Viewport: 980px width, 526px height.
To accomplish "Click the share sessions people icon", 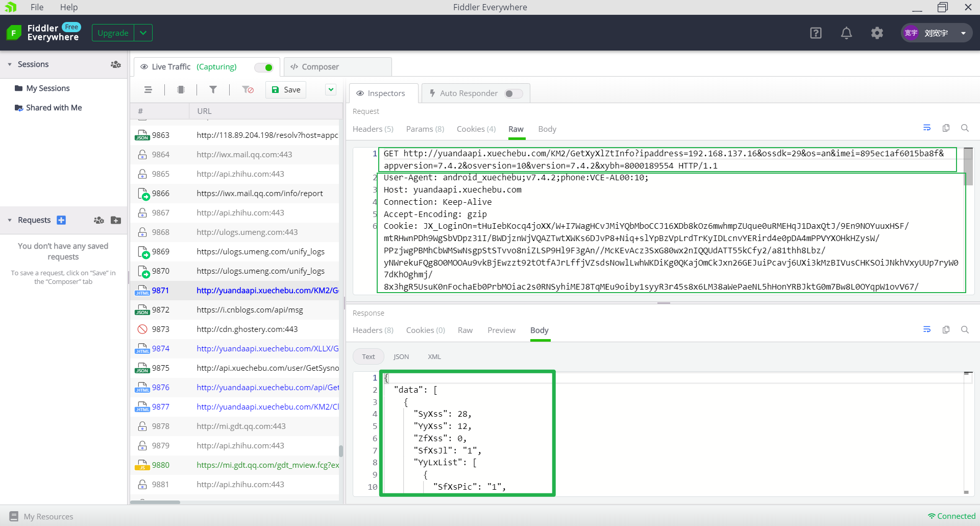I will [116, 64].
